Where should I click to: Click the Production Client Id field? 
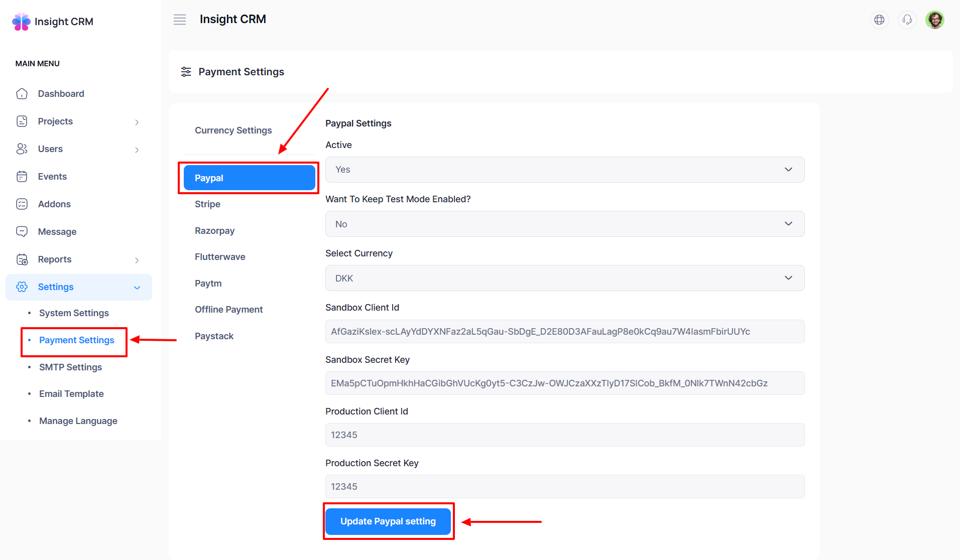(x=564, y=435)
